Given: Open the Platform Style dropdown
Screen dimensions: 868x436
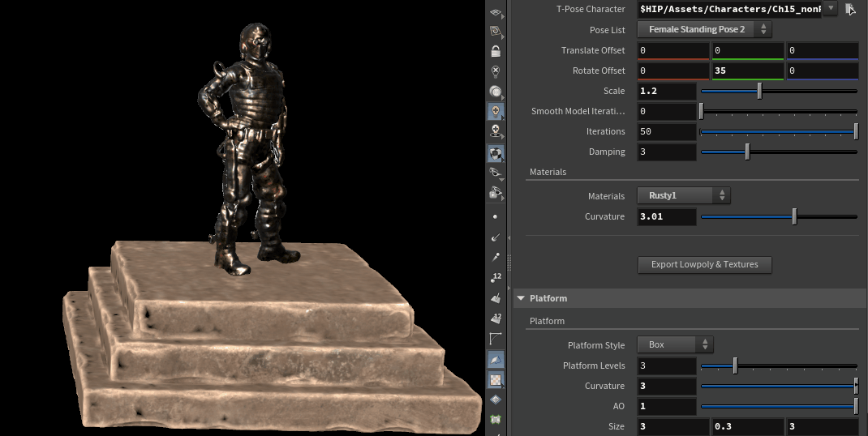Looking at the screenshot, I should pos(675,344).
